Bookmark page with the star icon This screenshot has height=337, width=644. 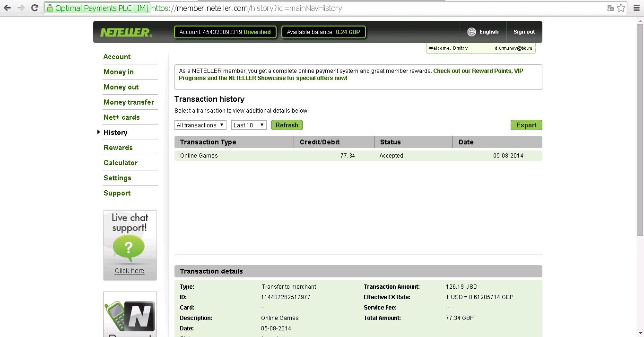pyautogui.click(x=621, y=8)
